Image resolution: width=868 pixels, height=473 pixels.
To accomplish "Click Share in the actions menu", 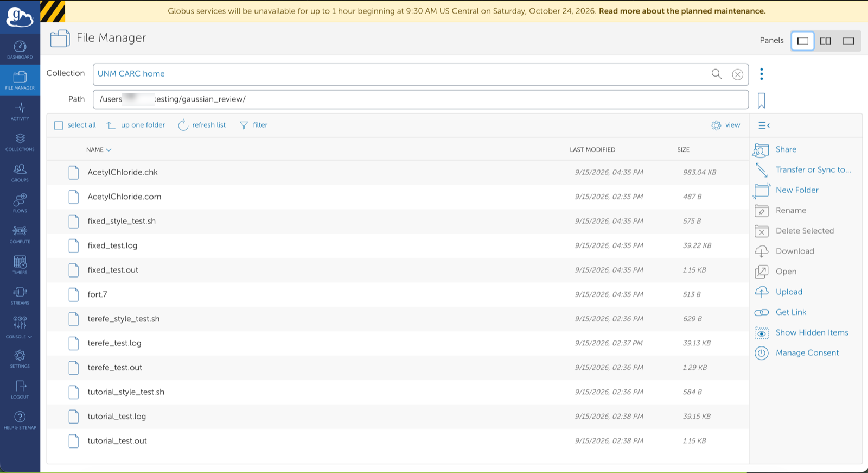I will point(775,150).
